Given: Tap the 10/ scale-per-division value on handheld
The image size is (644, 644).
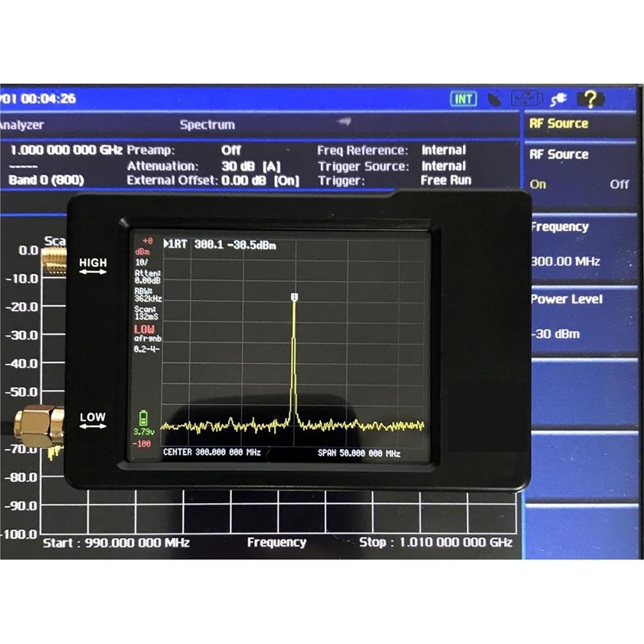Looking at the screenshot, I should click(x=141, y=262).
